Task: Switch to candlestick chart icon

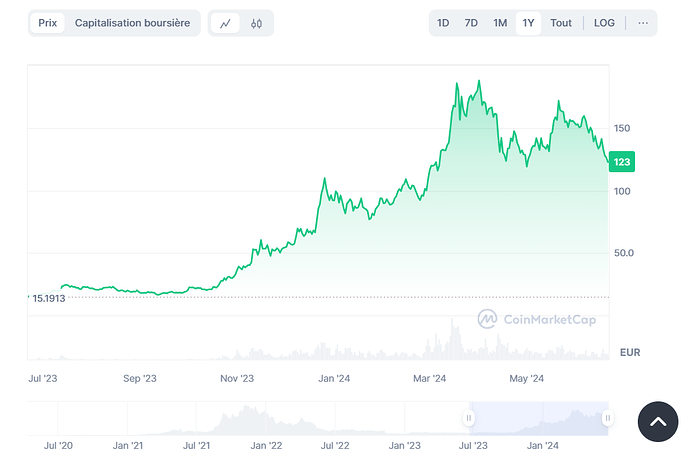Action: pyautogui.click(x=257, y=23)
